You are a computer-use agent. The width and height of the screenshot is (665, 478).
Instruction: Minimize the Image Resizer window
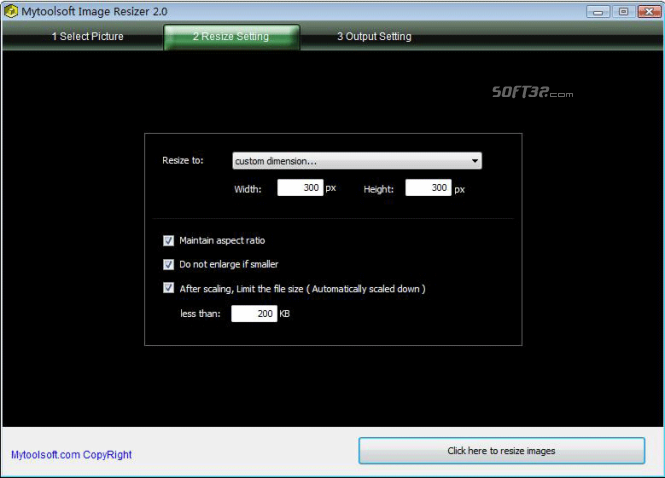point(598,11)
